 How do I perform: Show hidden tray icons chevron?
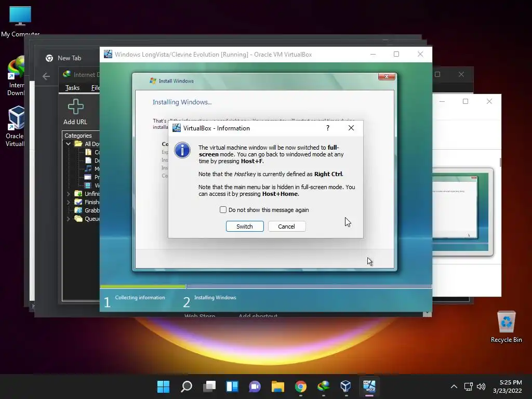click(454, 387)
